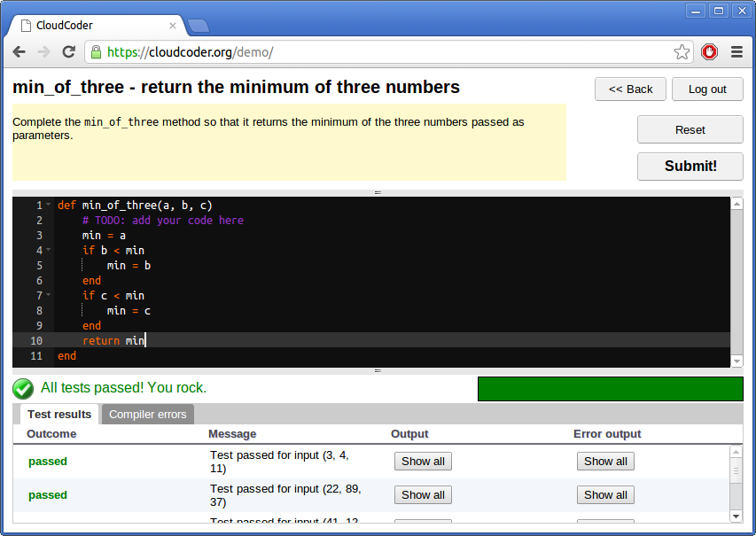
Task: Collapse the fold arrow on line 4
Action: coord(46,250)
